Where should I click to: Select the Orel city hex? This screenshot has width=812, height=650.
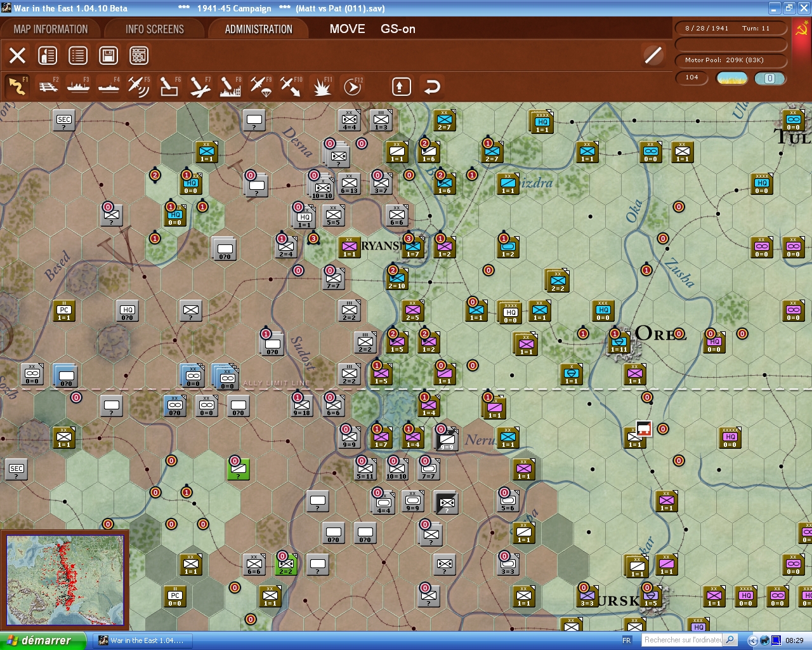[619, 342]
